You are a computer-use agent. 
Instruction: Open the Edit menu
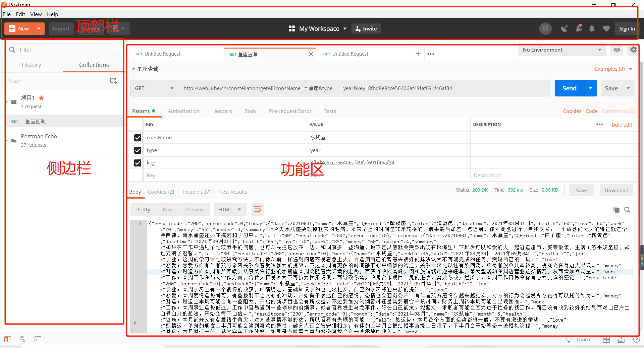20,14
